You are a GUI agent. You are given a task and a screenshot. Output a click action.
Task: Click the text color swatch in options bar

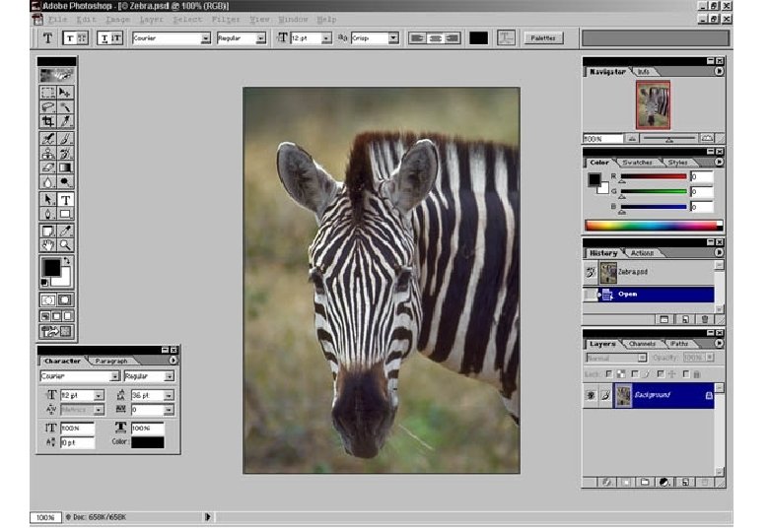478,38
